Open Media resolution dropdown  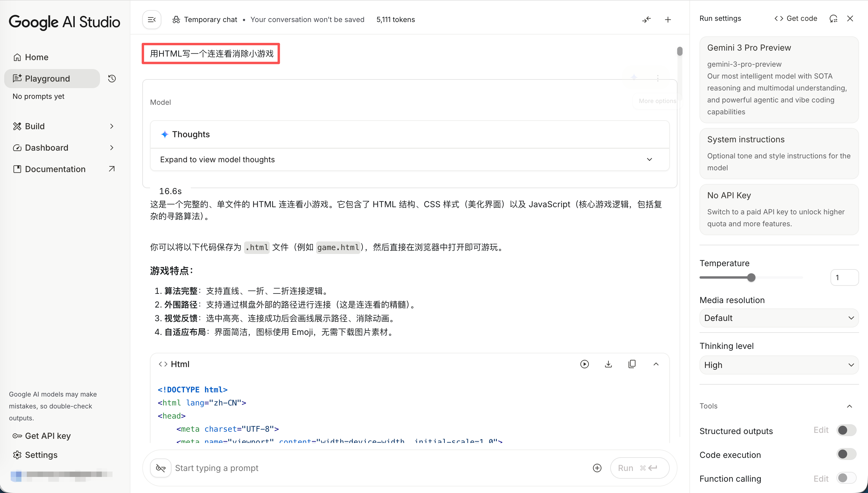click(779, 318)
